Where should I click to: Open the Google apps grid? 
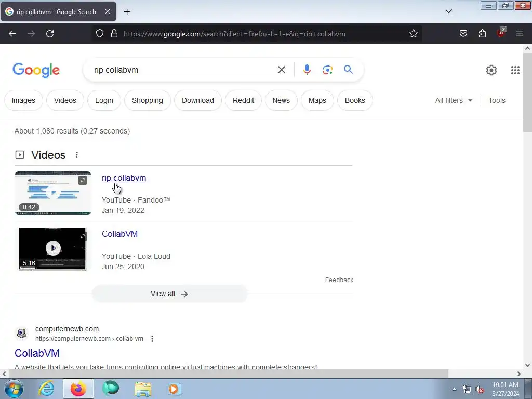(515, 70)
